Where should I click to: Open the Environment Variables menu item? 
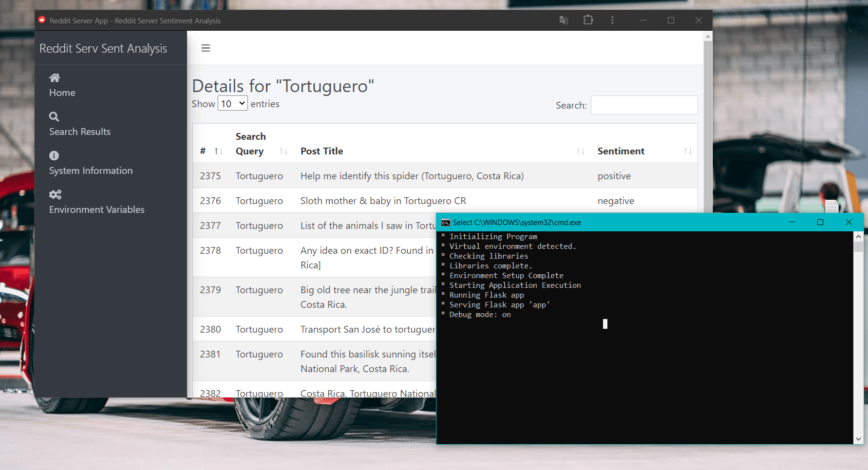[96, 210]
